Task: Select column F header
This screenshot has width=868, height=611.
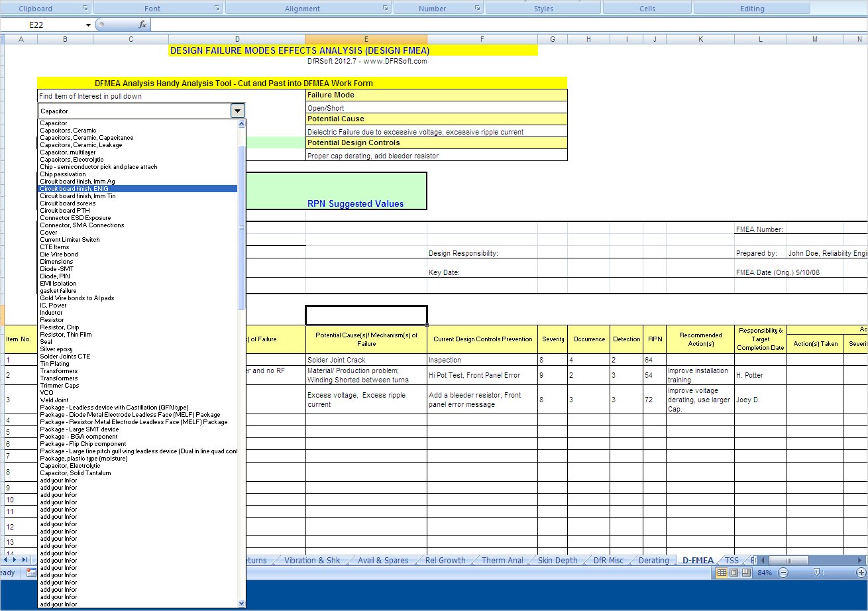Action: tap(482, 39)
